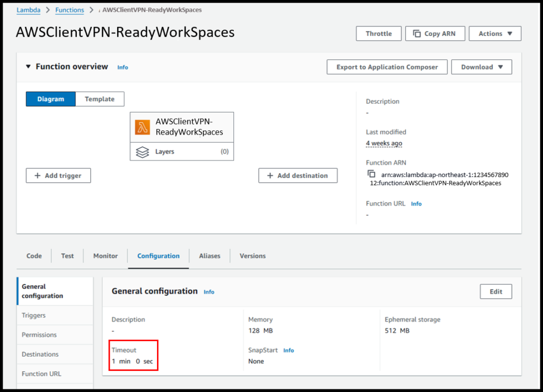
Task: Click the Copy ARN button
Action: tap(435, 33)
